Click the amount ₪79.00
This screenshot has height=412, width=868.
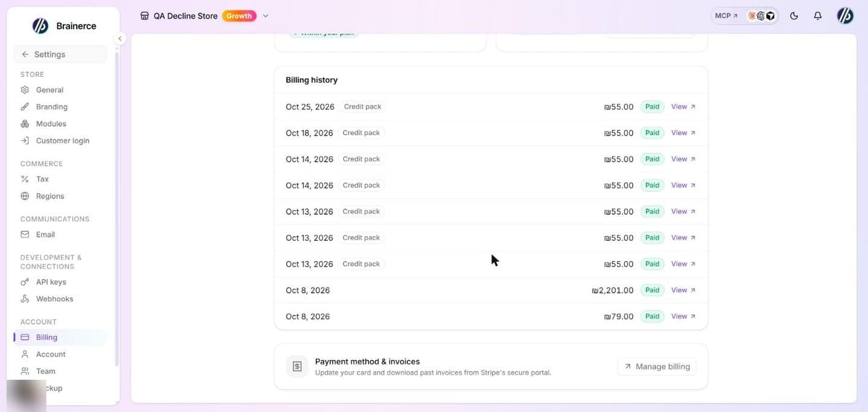pyautogui.click(x=618, y=316)
